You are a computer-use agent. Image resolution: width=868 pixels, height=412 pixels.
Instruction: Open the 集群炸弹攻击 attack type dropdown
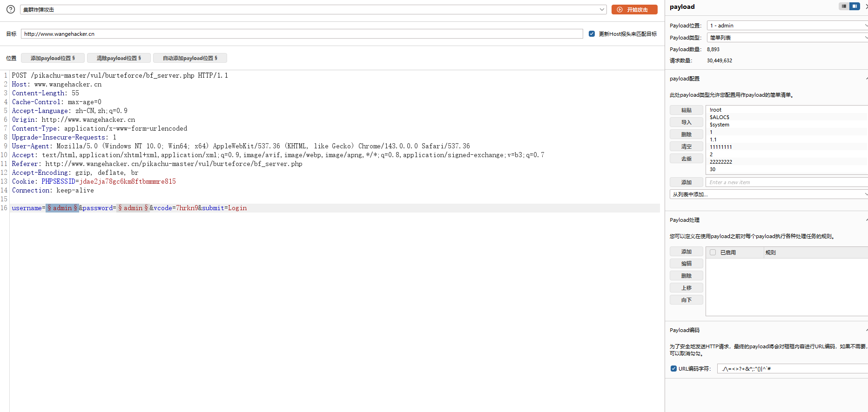coord(313,10)
